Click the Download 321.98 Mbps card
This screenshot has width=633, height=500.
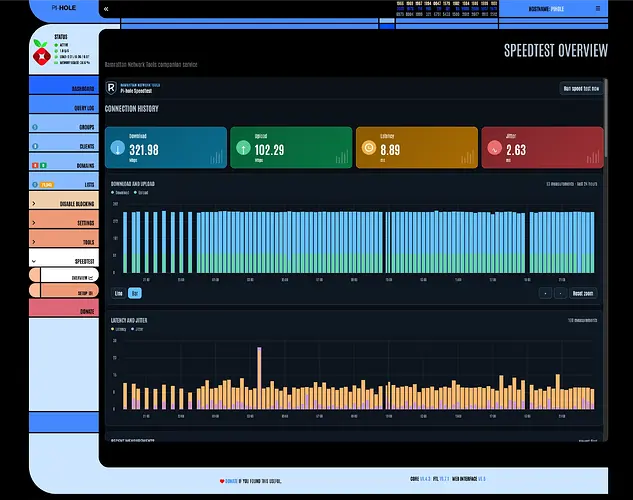click(166, 148)
